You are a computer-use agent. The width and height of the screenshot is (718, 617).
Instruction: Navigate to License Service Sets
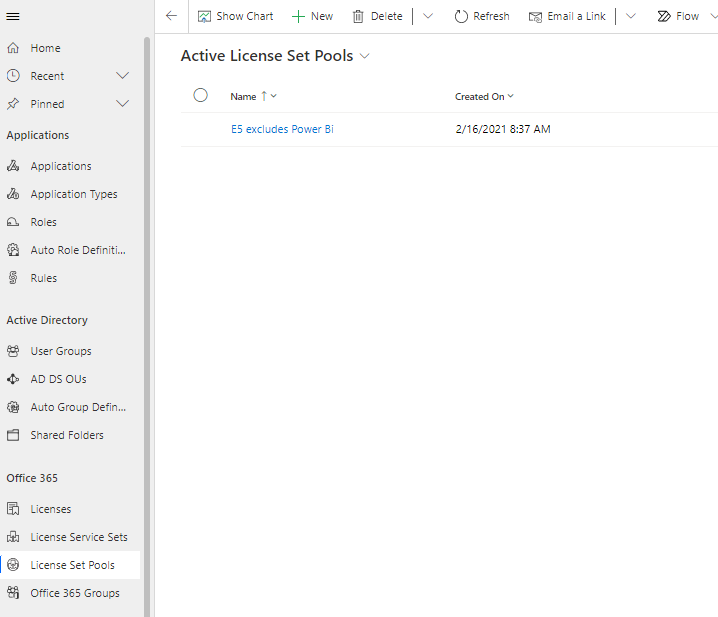pos(78,537)
